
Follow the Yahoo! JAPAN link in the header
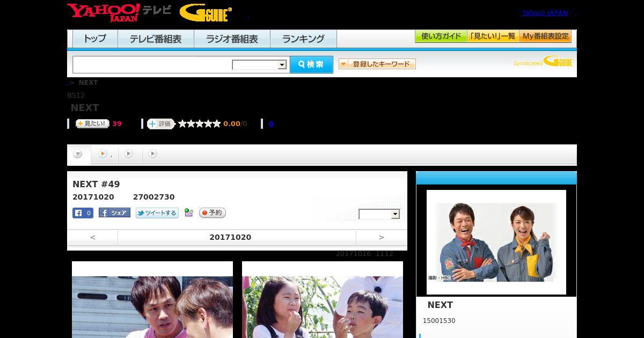pyautogui.click(x=545, y=13)
